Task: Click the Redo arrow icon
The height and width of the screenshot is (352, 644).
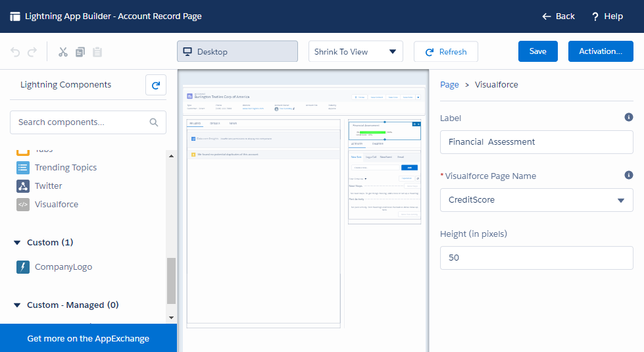Action: click(32, 52)
